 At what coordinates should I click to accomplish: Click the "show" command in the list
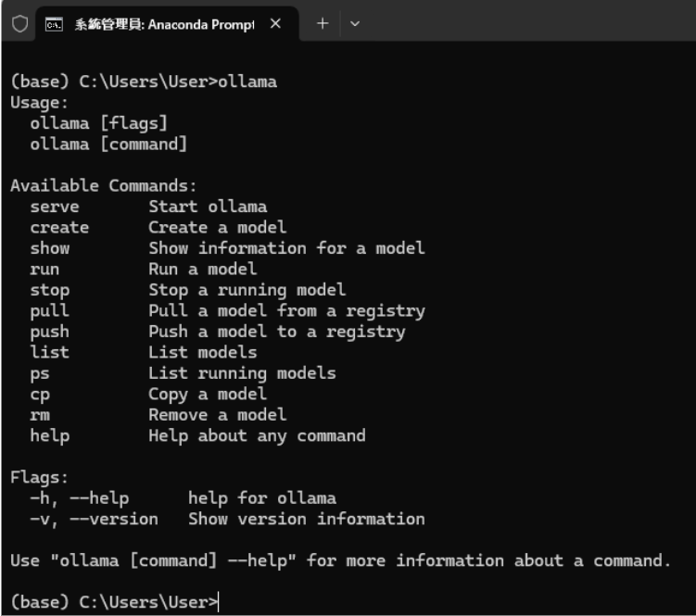50,248
